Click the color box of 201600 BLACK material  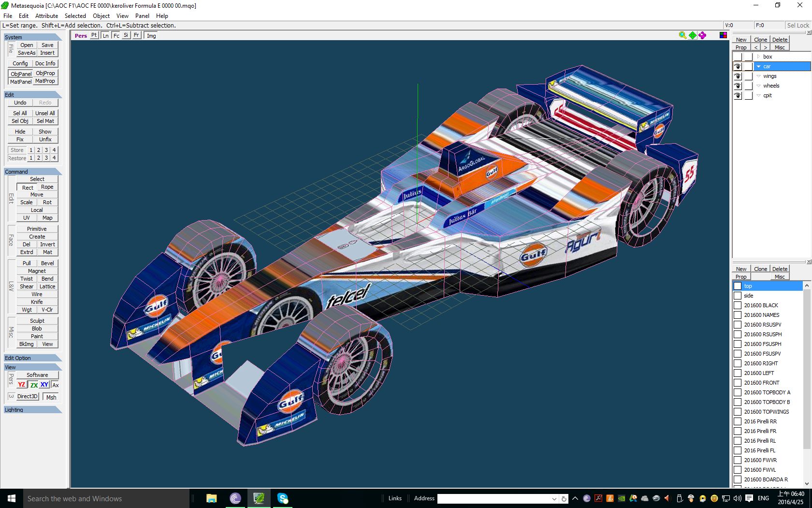click(738, 305)
